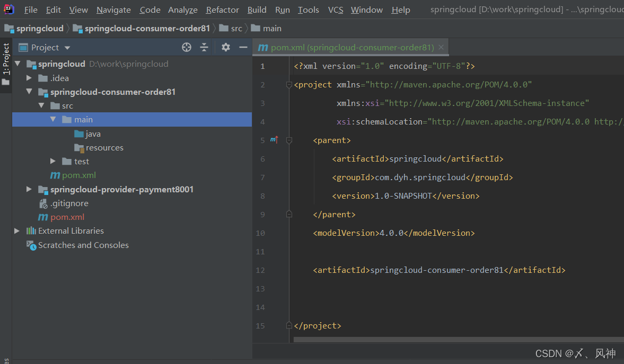Expand the springcloud-provider-payment8001 module arrow
624x364 pixels.
tap(29, 189)
